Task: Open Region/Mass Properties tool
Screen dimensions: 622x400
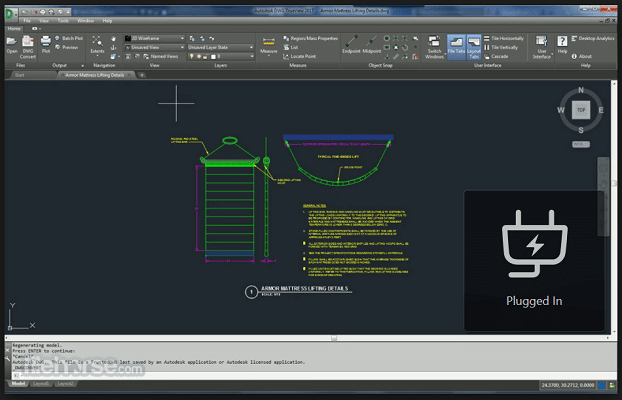Action: coord(310,38)
